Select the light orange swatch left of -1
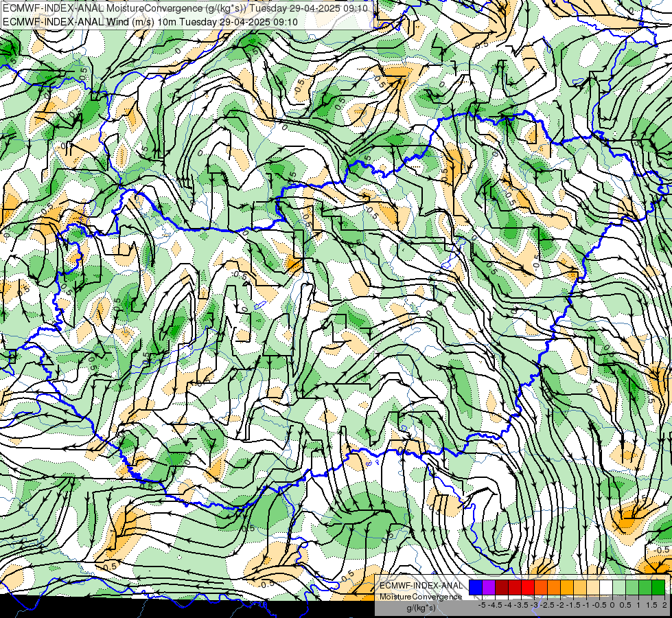The image size is (672, 618). click(580, 587)
